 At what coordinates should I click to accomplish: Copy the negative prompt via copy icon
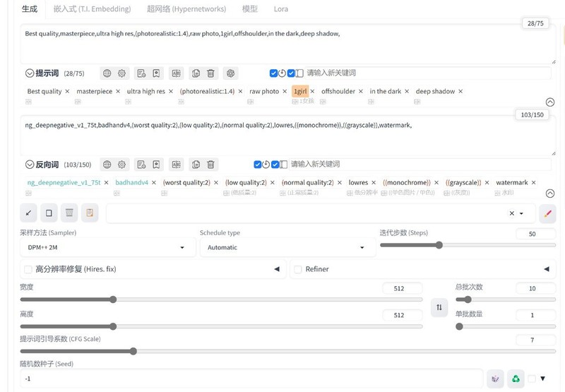tap(196, 165)
